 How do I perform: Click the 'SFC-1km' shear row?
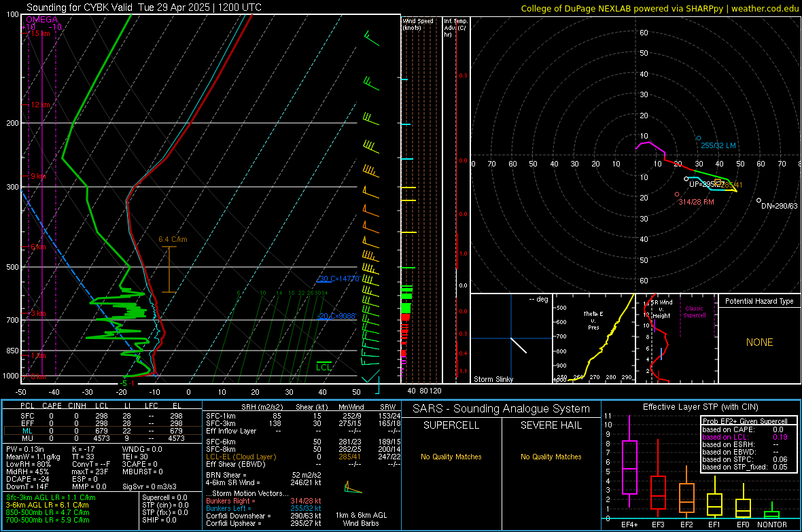pyautogui.click(x=303, y=416)
